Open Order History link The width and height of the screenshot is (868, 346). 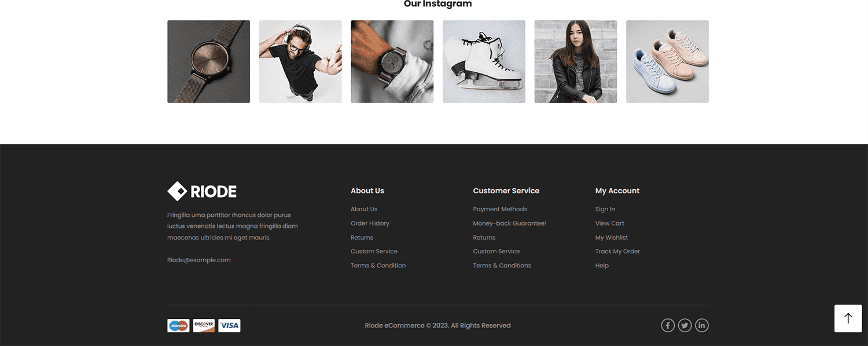point(370,223)
